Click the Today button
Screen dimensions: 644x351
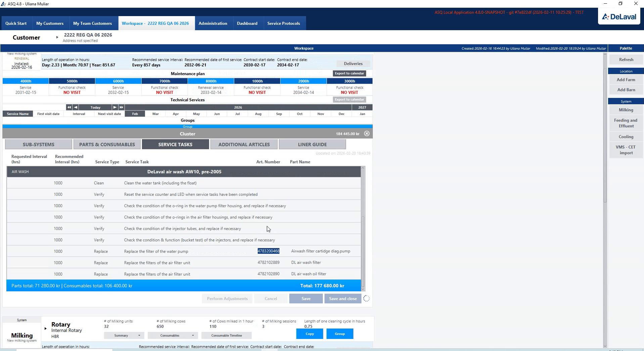pos(95,107)
